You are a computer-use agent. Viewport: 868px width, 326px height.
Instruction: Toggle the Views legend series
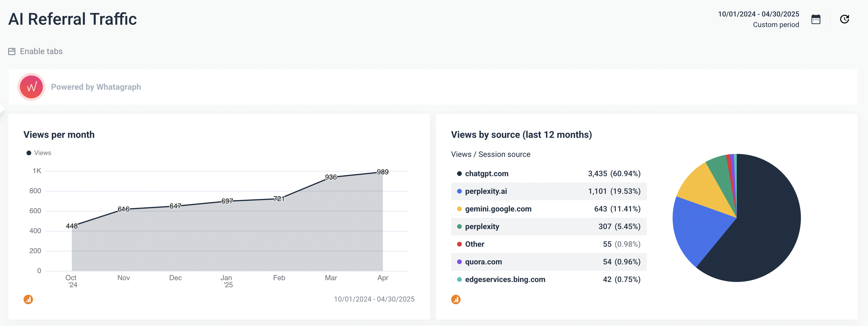pos(39,153)
